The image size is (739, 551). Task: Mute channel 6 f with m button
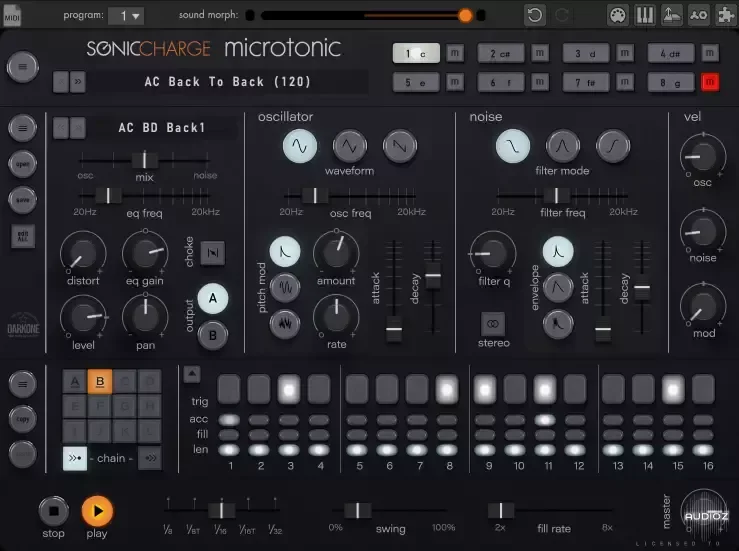[540, 82]
